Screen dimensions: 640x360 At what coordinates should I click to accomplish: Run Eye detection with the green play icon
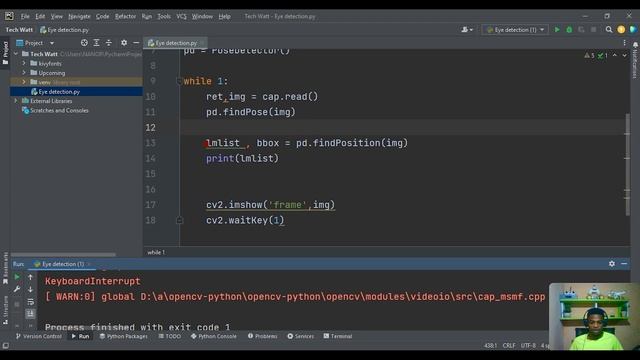pyautogui.click(x=557, y=30)
